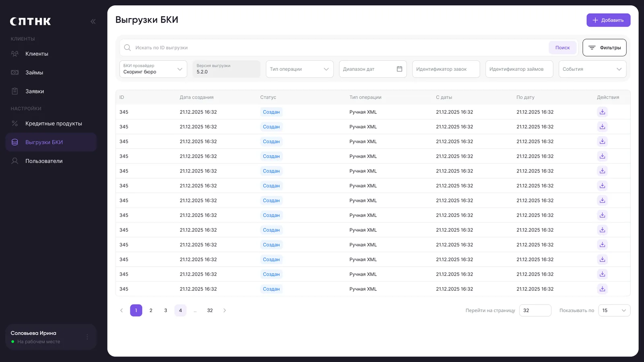Viewport: 644px width, 362px height.
Task: Go to the previous page with the left arrow
Action: pos(122,311)
